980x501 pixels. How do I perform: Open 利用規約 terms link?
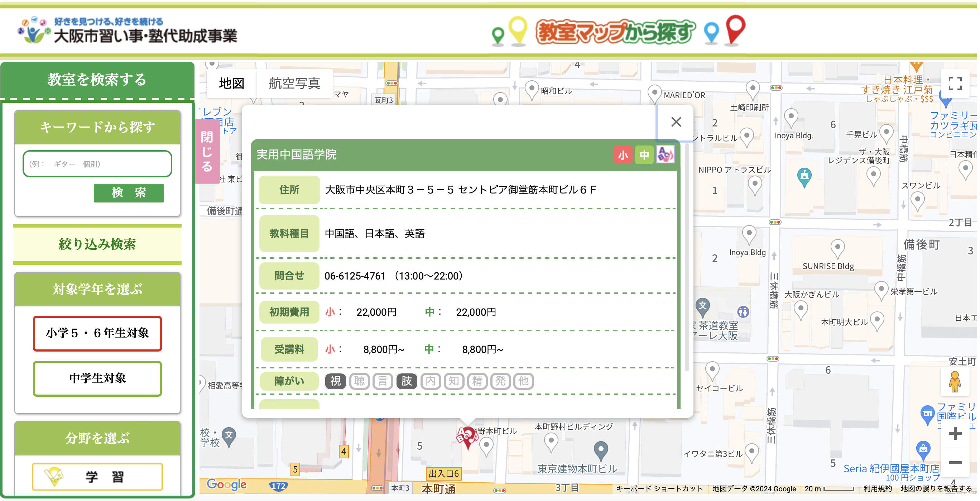coord(877,488)
